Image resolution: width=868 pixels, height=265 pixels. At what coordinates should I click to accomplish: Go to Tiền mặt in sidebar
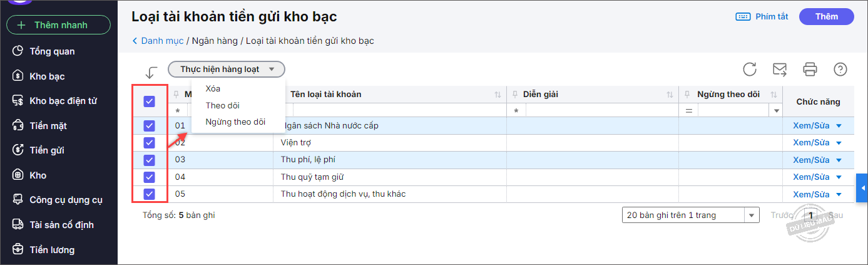pyautogui.click(x=48, y=126)
